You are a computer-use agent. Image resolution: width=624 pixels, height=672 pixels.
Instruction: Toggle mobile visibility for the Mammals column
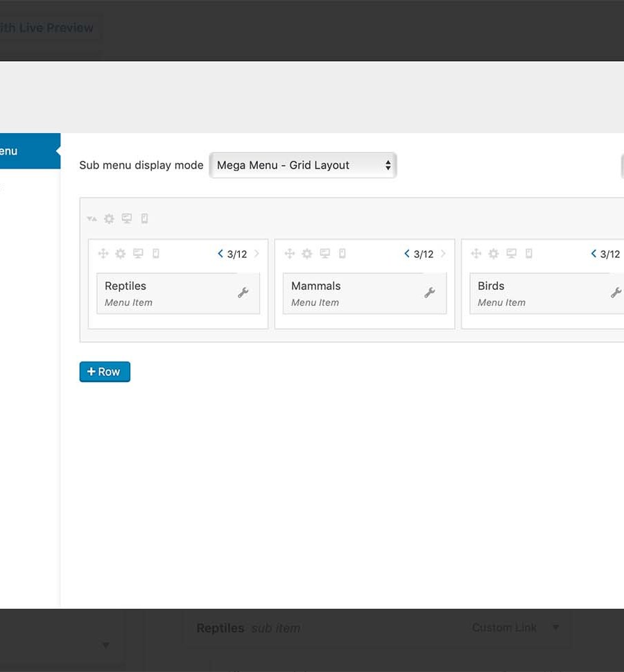tap(343, 254)
